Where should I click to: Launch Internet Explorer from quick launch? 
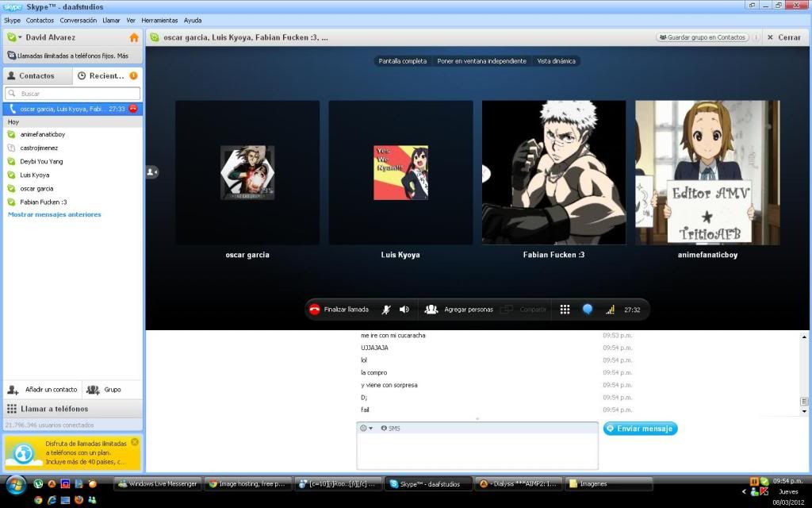[52, 500]
